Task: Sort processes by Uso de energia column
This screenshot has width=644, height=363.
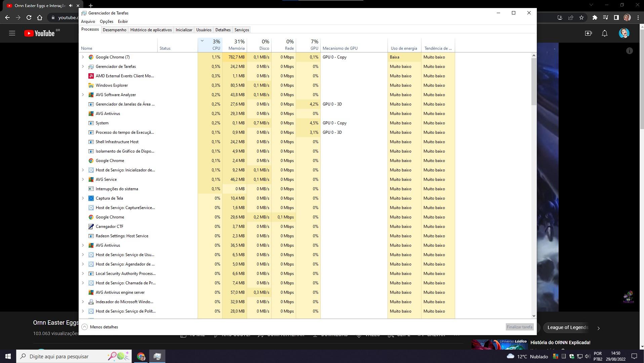Action: click(x=404, y=45)
